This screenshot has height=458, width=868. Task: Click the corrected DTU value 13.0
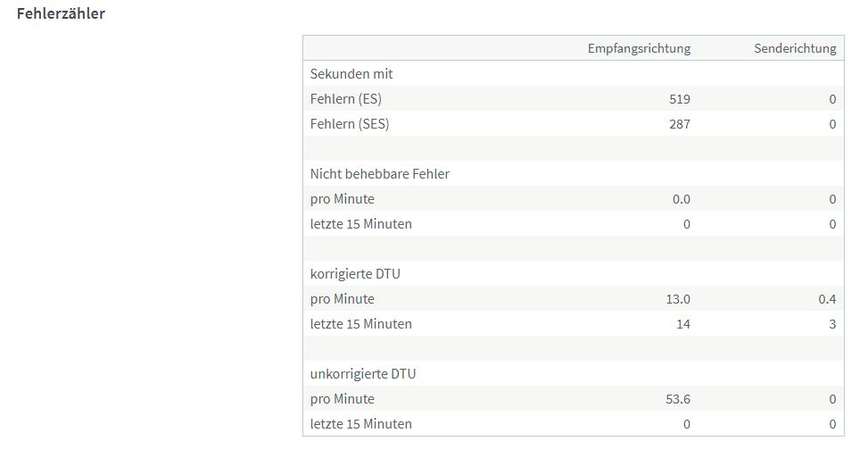click(x=680, y=299)
